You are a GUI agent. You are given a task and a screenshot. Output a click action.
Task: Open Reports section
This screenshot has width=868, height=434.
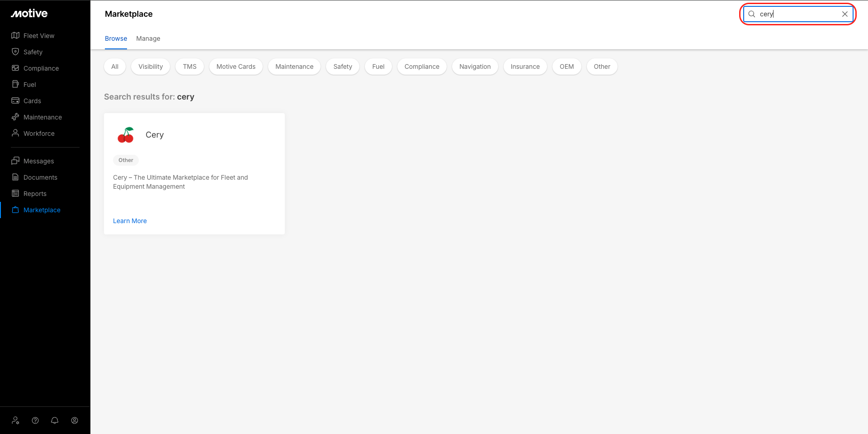[x=35, y=194]
